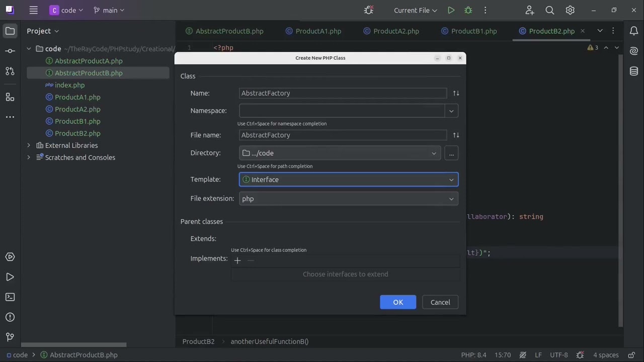Switch to ProductB1.php tab
This screenshot has height=362, width=644.
469,31
